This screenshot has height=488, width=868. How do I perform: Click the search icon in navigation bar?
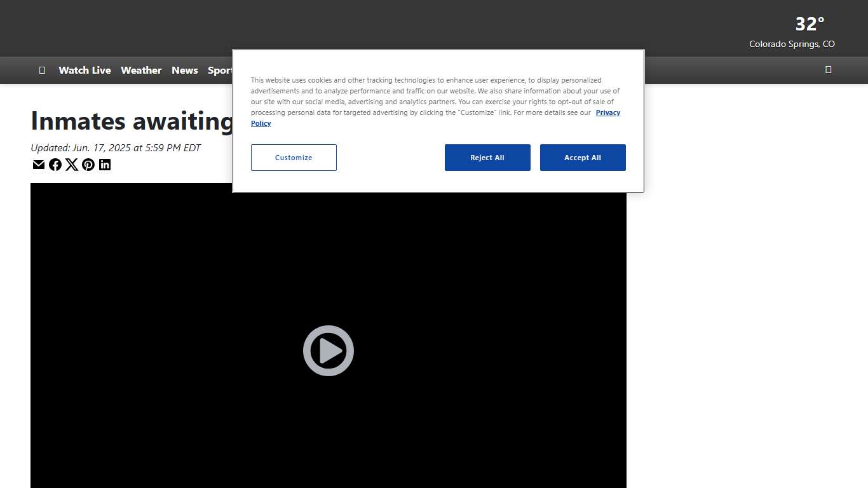(x=828, y=70)
